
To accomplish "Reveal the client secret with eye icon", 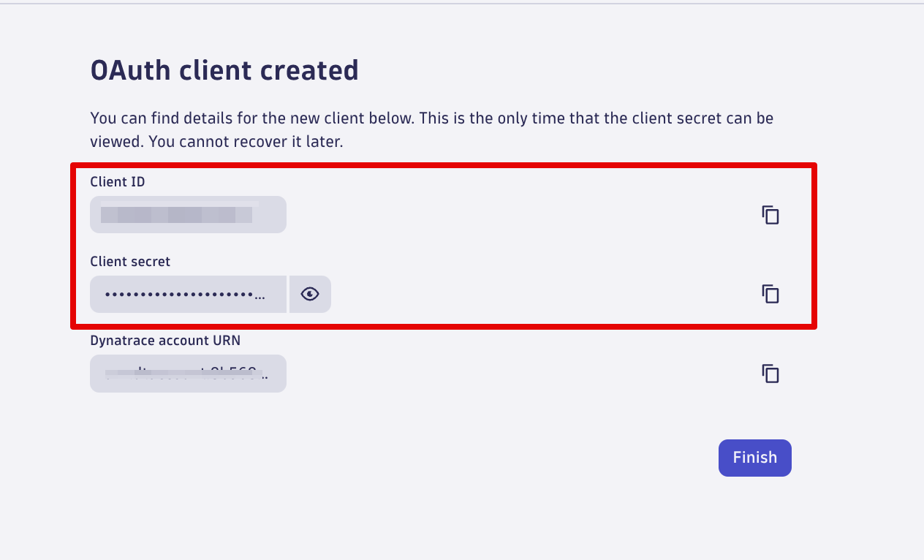I will point(310,294).
